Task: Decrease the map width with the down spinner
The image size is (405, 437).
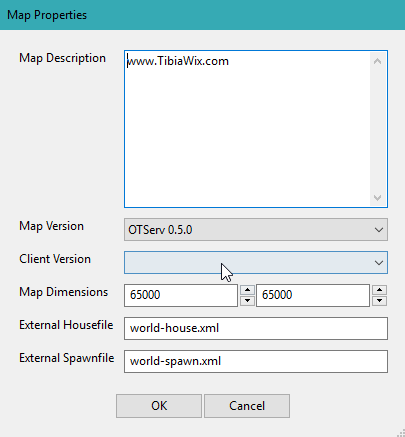Action: point(247,301)
